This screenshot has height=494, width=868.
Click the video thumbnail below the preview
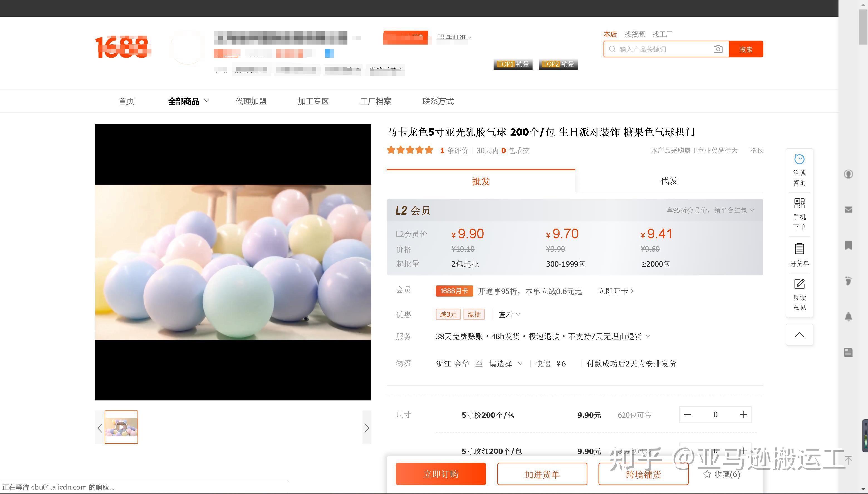[x=121, y=427]
